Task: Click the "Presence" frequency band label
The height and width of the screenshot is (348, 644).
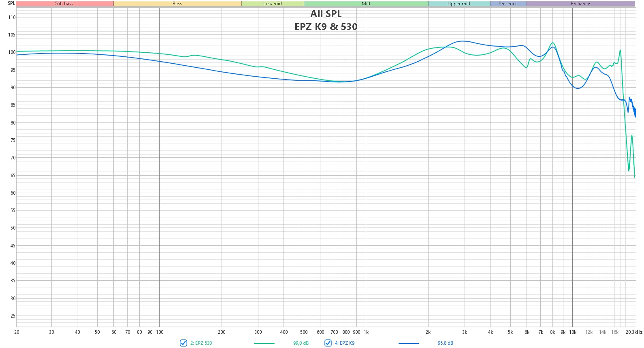Action: tap(508, 4)
